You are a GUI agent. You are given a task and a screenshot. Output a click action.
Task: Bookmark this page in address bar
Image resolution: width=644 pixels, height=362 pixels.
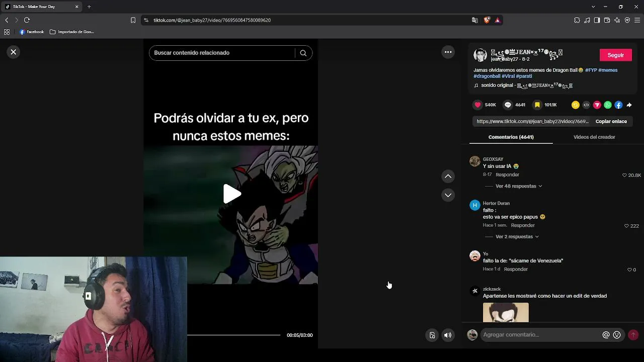click(x=133, y=20)
